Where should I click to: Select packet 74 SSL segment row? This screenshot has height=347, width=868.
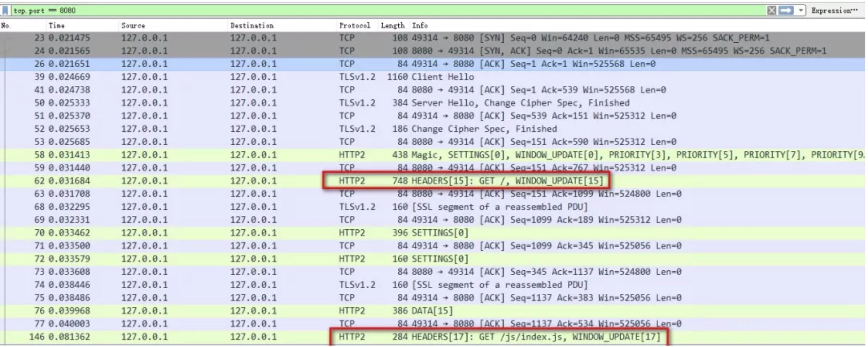(433, 285)
